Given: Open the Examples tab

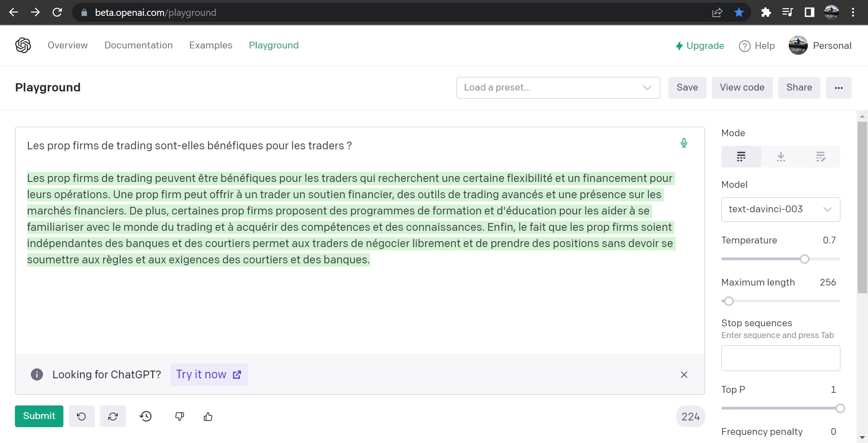Looking at the screenshot, I should coord(211,45).
